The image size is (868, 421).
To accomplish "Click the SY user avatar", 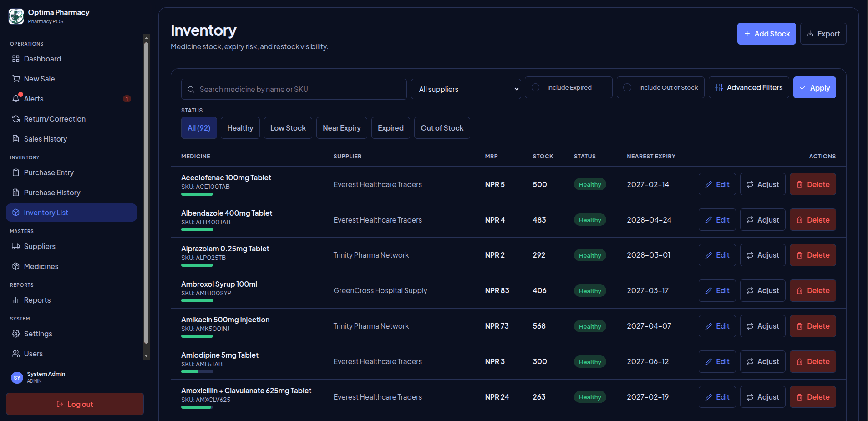I will (x=17, y=377).
